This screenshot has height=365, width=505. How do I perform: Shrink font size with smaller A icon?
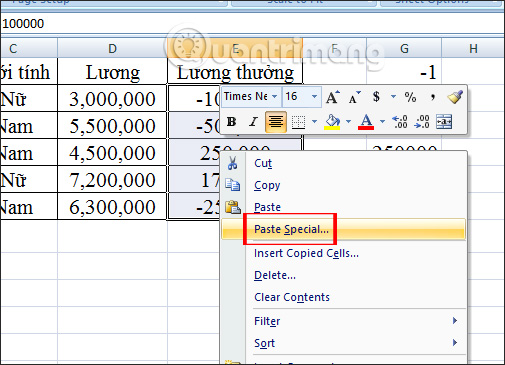(x=354, y=97)
